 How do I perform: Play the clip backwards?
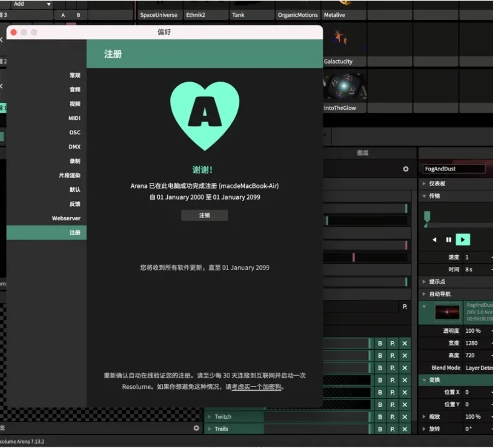pos(434,240)
